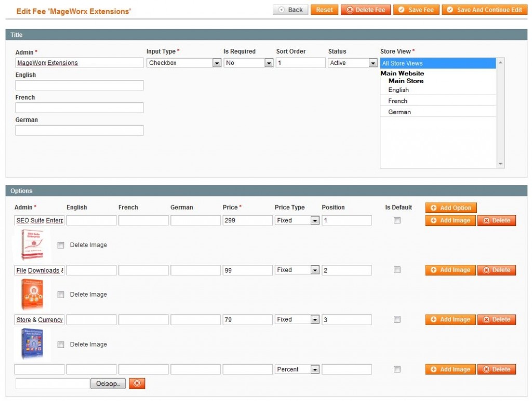Click English field for SEO Suite option
532x401 pixels.
click(91, 220)
